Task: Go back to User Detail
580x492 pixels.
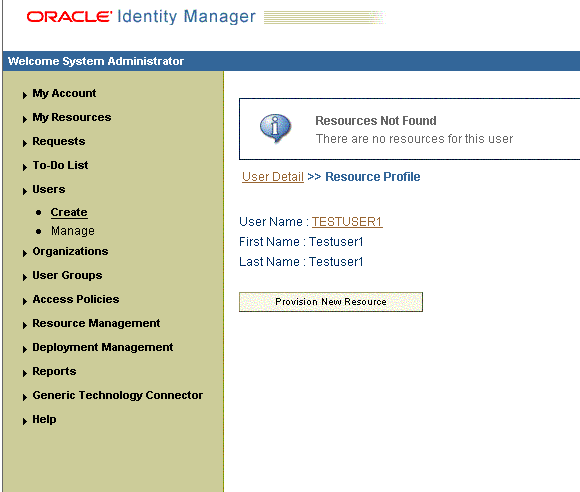Action: [x=273, y=177]
